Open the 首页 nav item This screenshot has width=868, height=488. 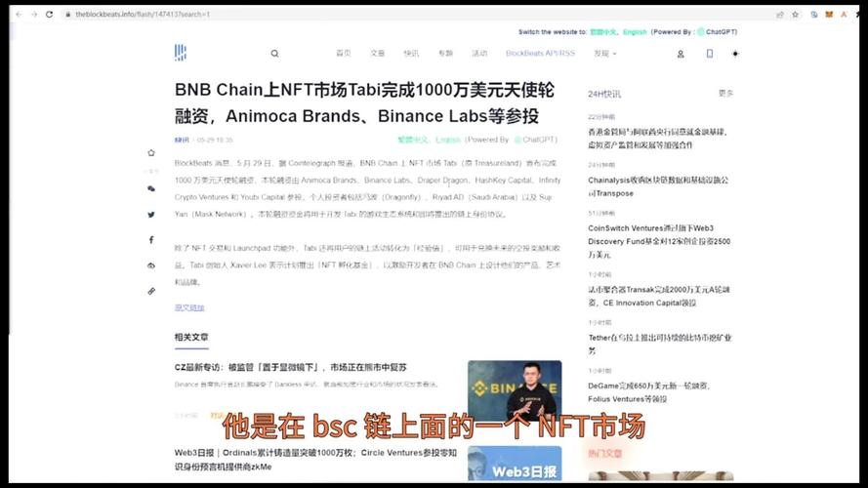tap(344, 53)
